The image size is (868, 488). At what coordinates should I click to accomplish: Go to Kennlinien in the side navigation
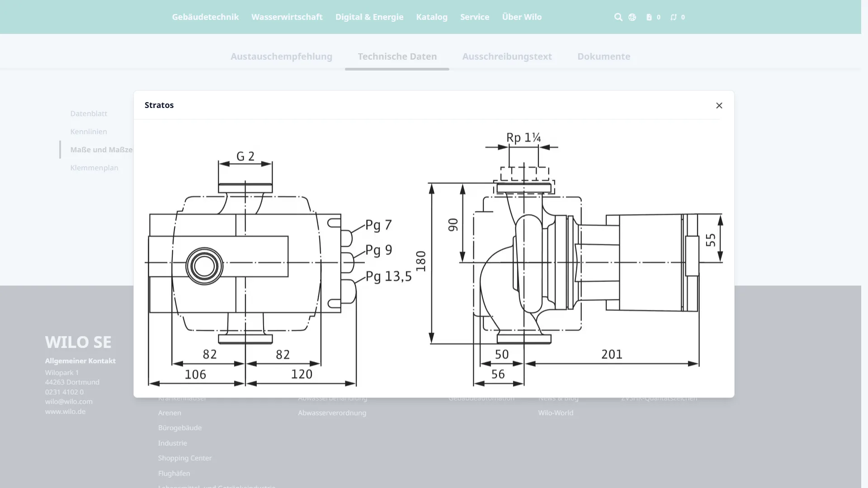coord(89,131)
